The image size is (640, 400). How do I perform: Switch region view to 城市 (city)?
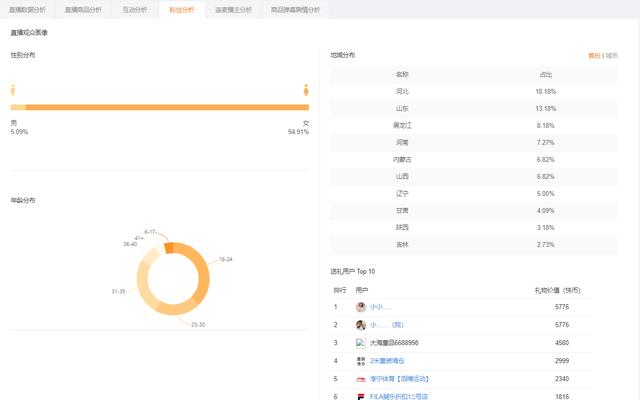(x=611, y=56)
